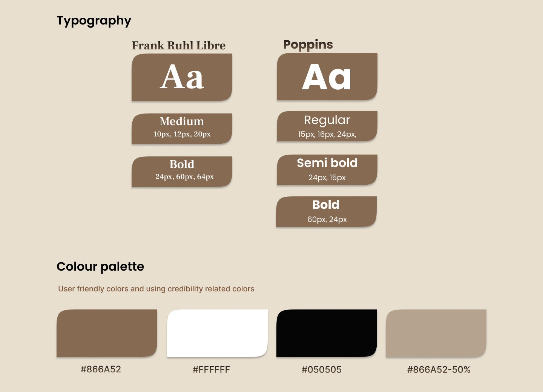The width and height of the screenshot is (543, 392).
Task: Click the Typography heading
Action: tap(94, 21)
